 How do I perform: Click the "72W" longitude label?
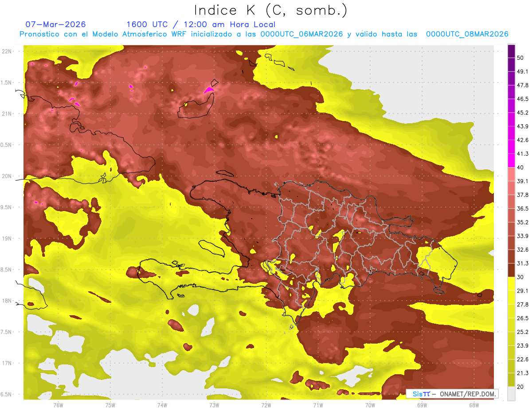pos(266,405)
